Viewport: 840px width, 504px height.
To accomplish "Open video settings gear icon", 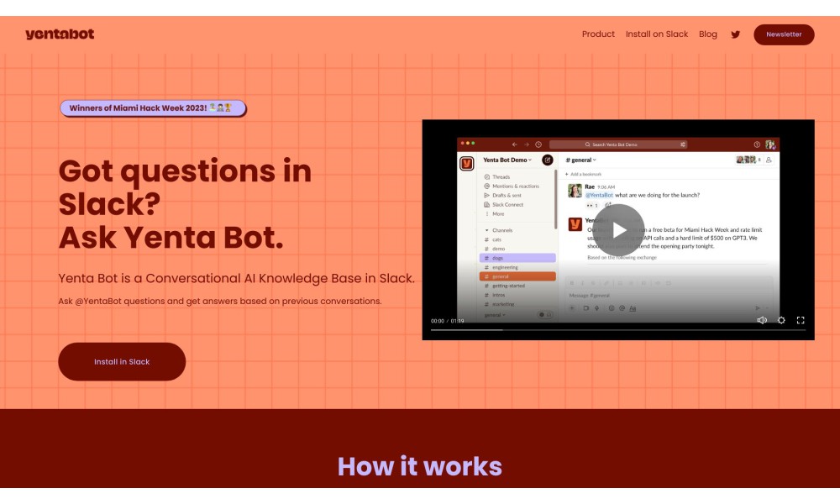I will [781, 320].
